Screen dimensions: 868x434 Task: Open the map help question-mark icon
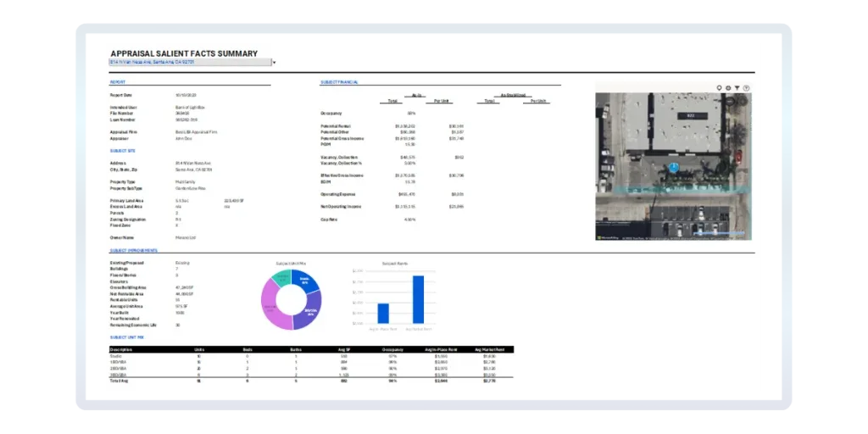[746, 88]
